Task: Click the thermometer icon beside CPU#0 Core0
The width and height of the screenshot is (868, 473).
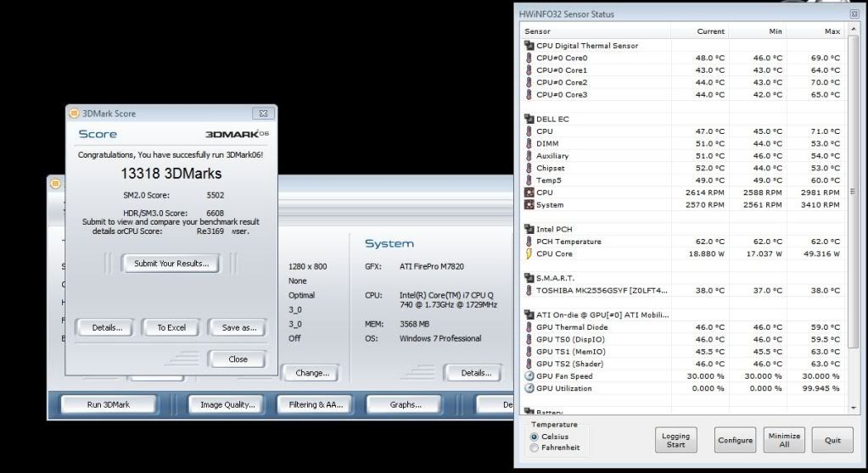Action: pyautogui.click(x=529, y=58)
